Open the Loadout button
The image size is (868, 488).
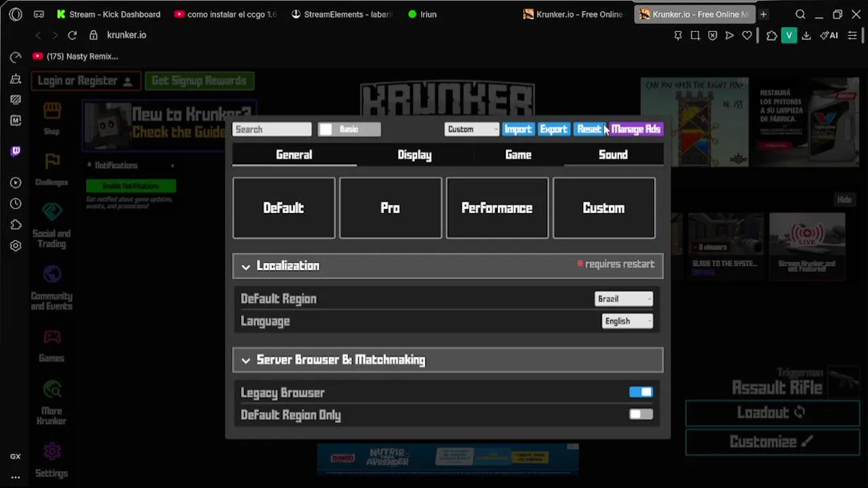[x=772, y=413]
